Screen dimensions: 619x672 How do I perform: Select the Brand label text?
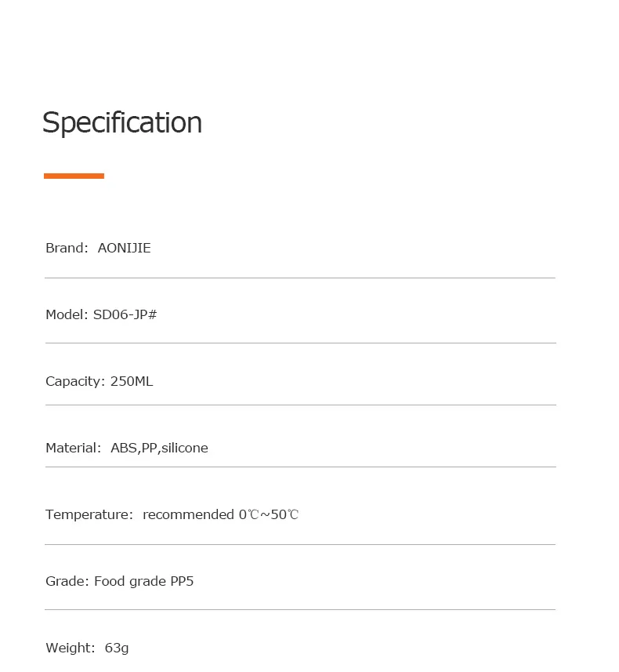(67, 248)
